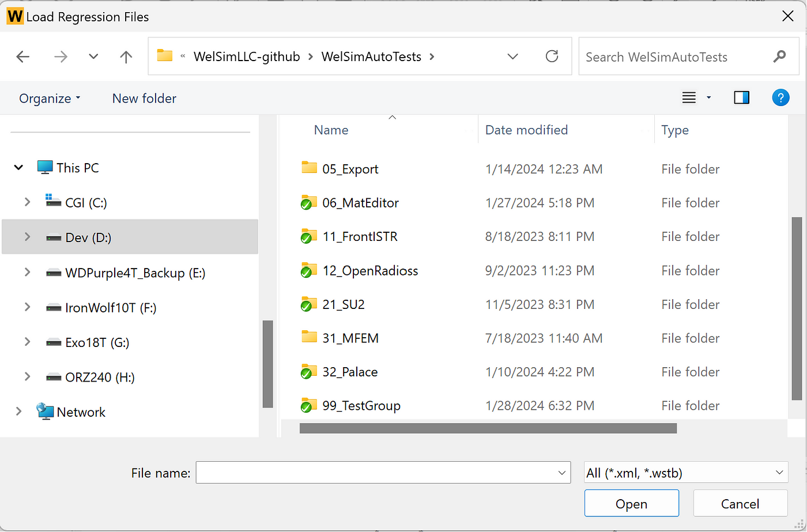The width and height of the screenshot is (807, 532).
Task: Select the 32_Palace folder icon
Action: click(x=310, y=372)
